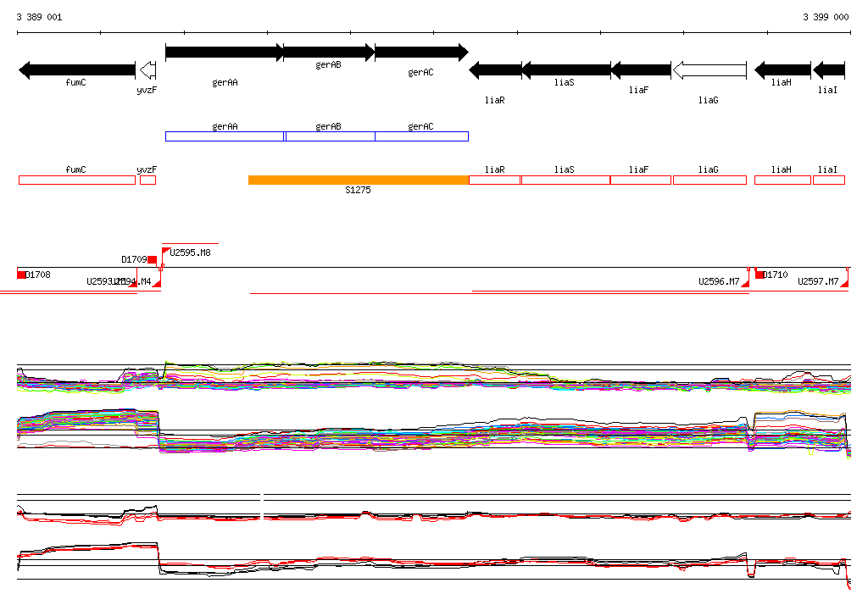
Task: Click the black liaI gene arrow
Action: pos(829,70)
